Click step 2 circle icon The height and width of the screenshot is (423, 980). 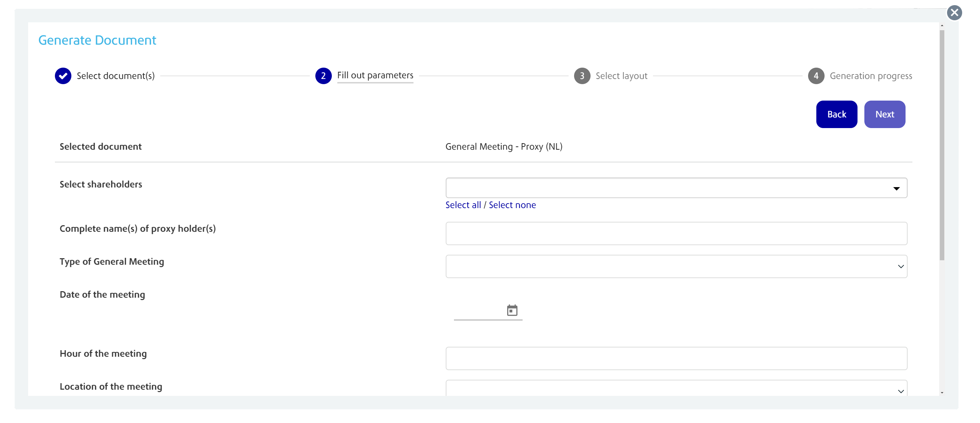323,76
